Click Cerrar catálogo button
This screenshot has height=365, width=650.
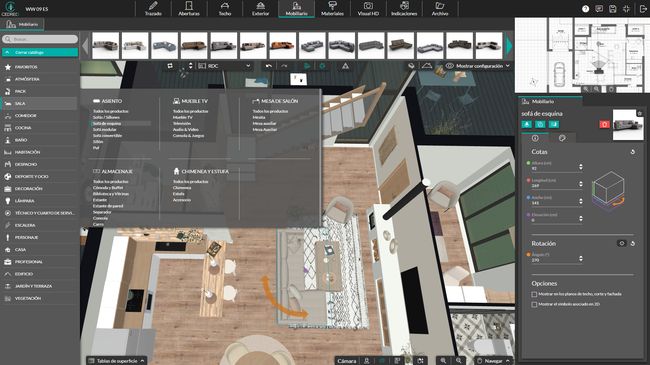coord(40,53)
